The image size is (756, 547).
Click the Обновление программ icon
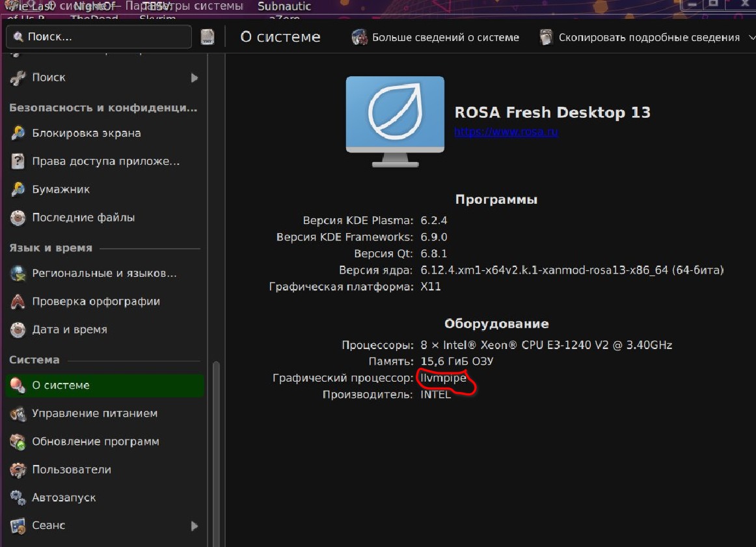(x=18, y=442)
